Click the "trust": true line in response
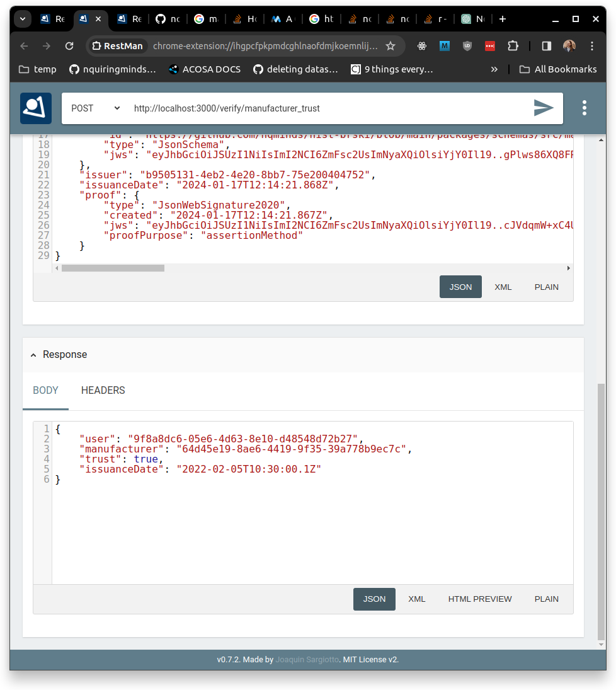Screen dimensions: 616x690 coord(122,459)
